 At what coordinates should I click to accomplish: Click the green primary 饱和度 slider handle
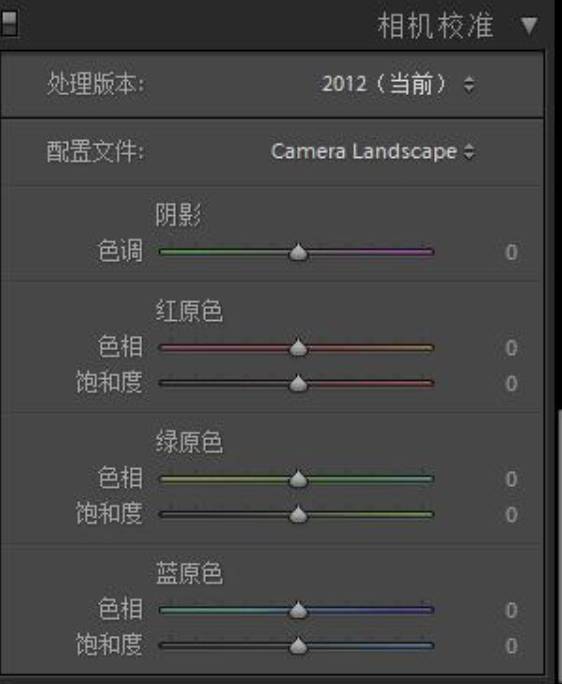click(298, 514)
